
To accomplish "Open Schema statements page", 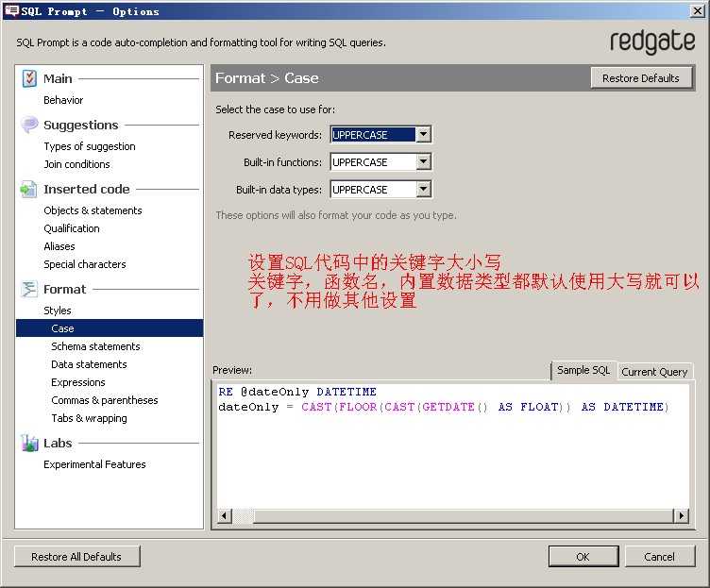I will (95, 346).
